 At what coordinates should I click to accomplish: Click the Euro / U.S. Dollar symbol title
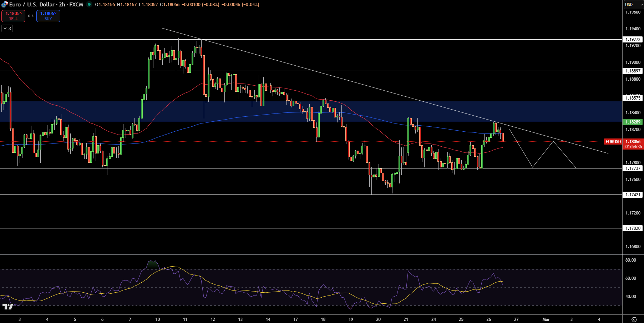click(x=33, y=4)
